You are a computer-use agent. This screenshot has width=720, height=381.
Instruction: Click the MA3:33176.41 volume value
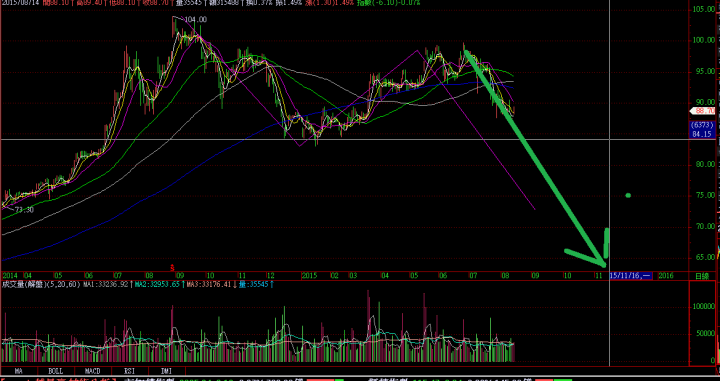pyautogui.click(x=210, y=285)
